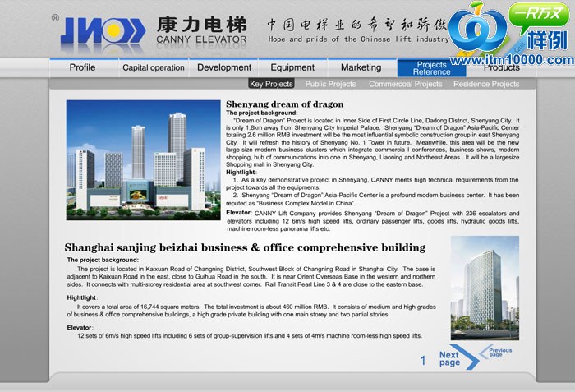Click the Canny Elevator logo

tap(103, 30)
